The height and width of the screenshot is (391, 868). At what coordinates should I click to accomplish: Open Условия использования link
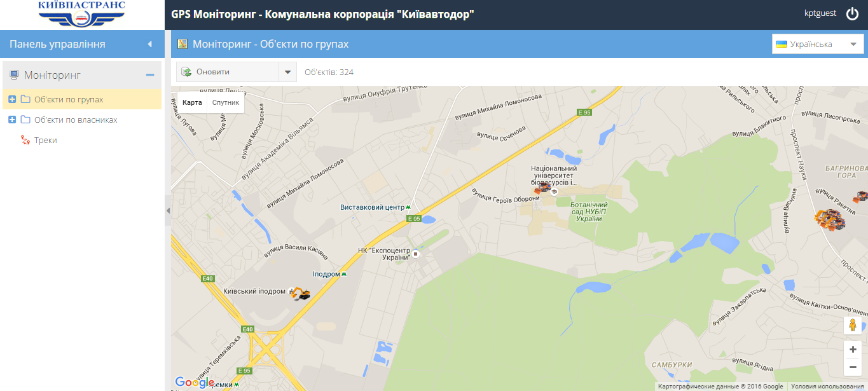pyautogui.click(x=828, y=387)
